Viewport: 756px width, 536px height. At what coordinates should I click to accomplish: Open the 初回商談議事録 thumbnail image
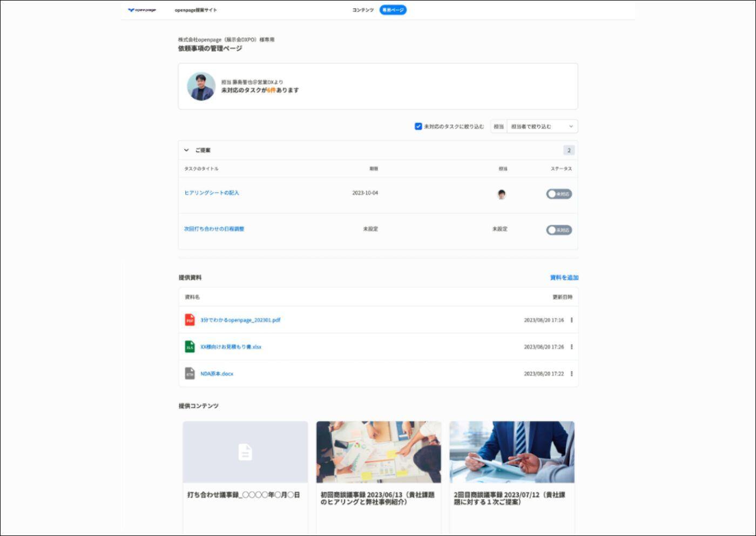379,452
